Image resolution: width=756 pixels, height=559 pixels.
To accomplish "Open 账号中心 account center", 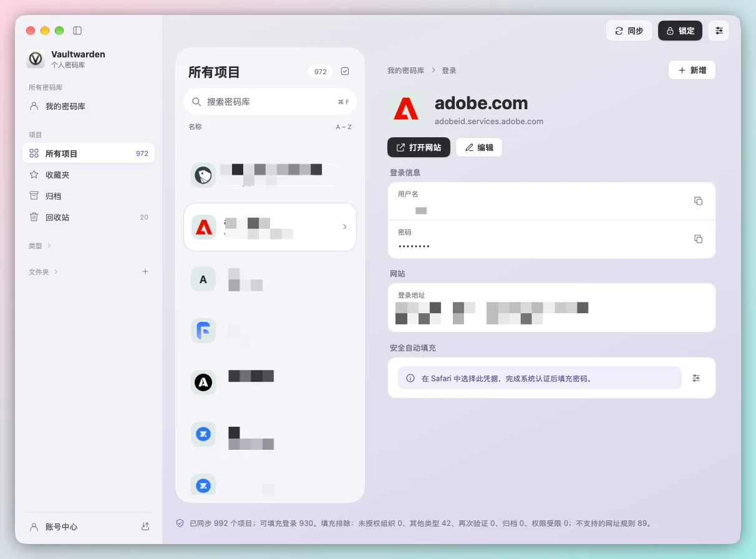I will click(54, 527).
